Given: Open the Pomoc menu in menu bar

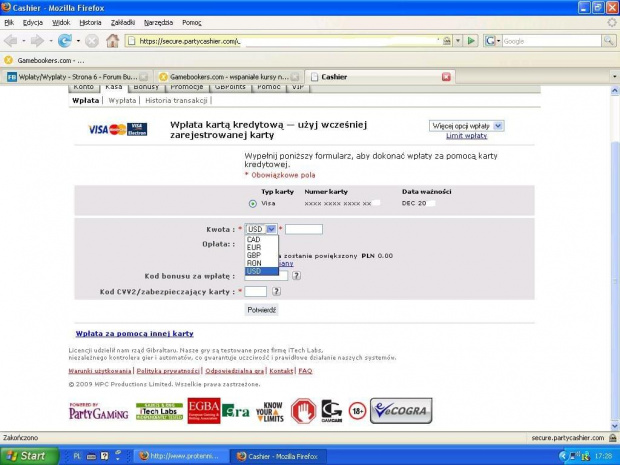Looking at the screenshot, I should (x=192, y=23).
